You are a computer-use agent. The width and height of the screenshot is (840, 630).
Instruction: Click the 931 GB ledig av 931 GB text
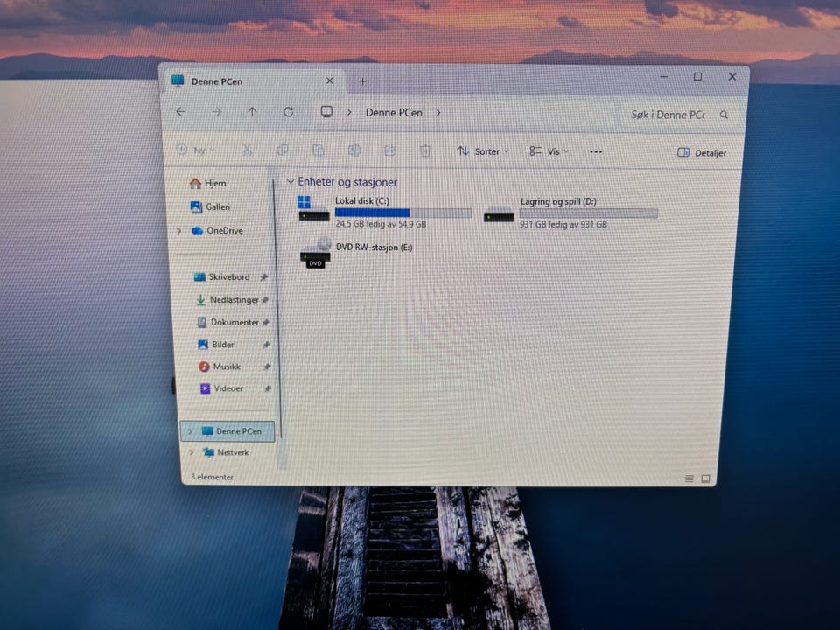(563, 225)
